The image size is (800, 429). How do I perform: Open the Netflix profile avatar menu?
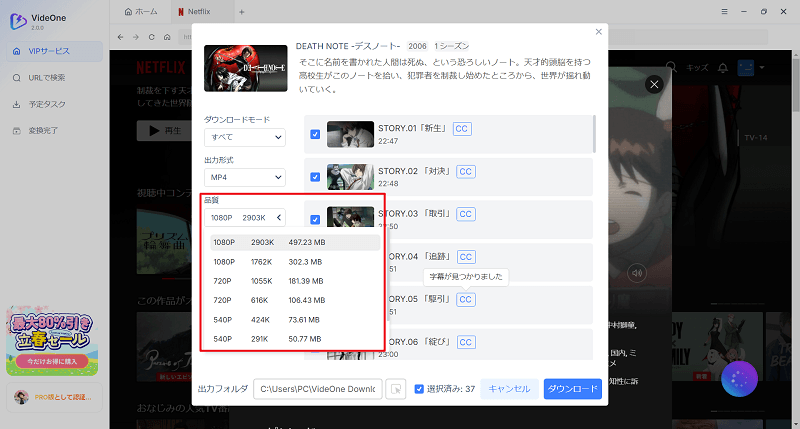click(x=751, y=67)
